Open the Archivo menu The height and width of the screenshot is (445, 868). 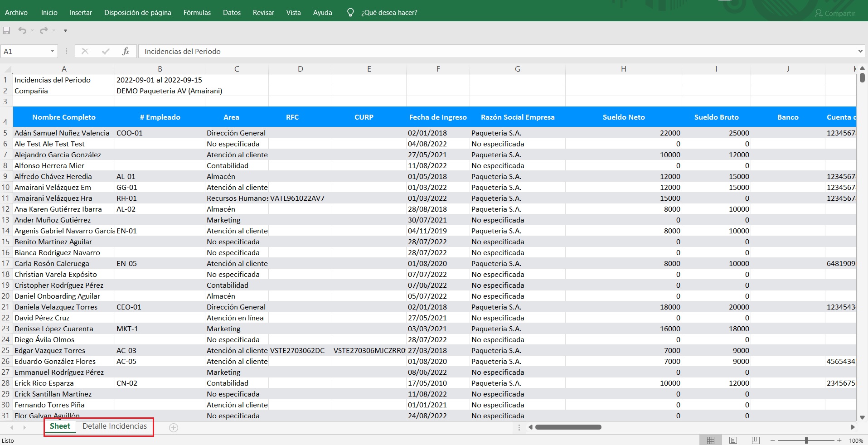pyautogui.click(x=16, y=13)
